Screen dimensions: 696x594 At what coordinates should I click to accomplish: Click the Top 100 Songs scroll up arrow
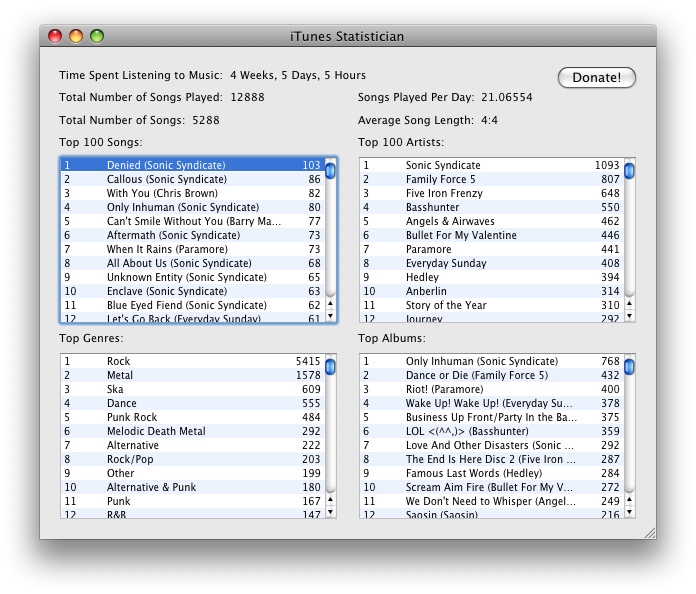[330, 303]
